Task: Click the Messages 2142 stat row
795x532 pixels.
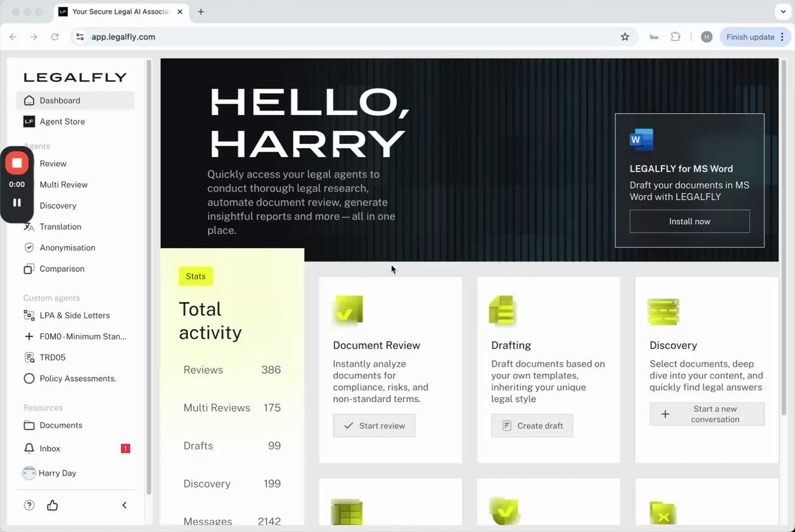Action: click(232, 521)
